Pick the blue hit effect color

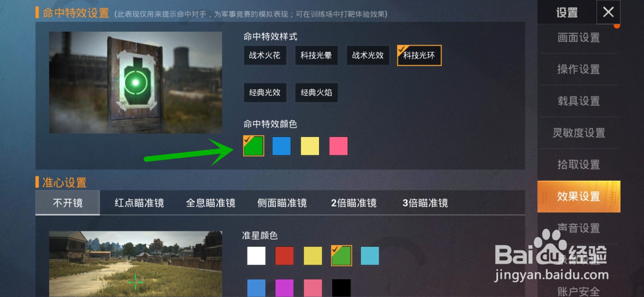tap(282, 146)
